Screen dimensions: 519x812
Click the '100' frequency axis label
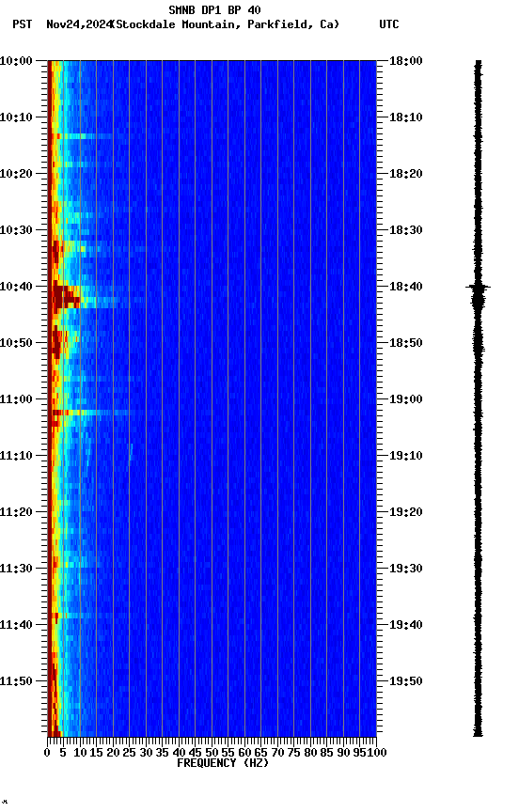377,754
